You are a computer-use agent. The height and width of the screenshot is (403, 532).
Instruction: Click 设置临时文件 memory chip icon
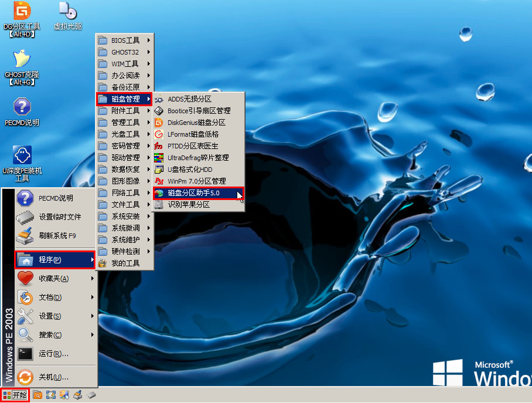[x=25, y=217]
